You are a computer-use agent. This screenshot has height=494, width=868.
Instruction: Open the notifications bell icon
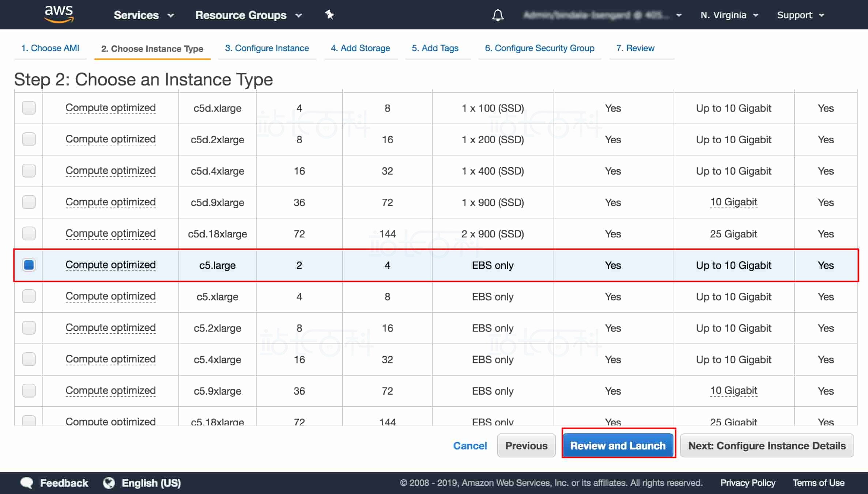[498, 15]
